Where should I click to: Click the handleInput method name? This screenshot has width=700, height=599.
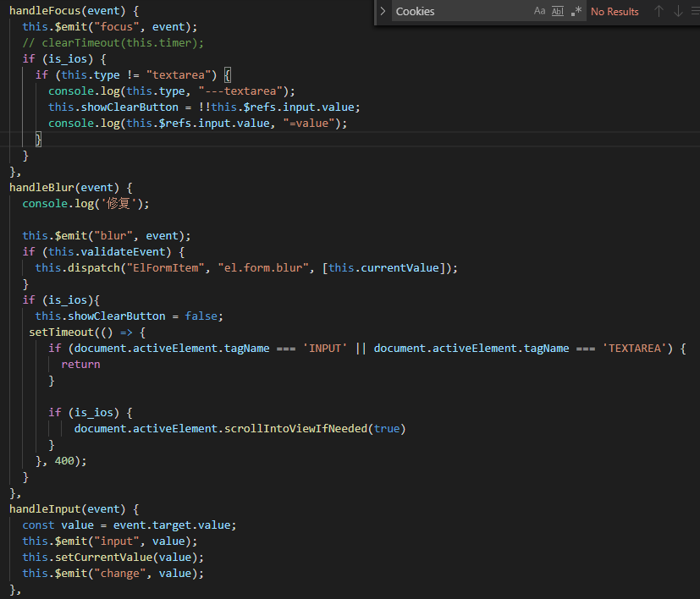coord(45,508)
